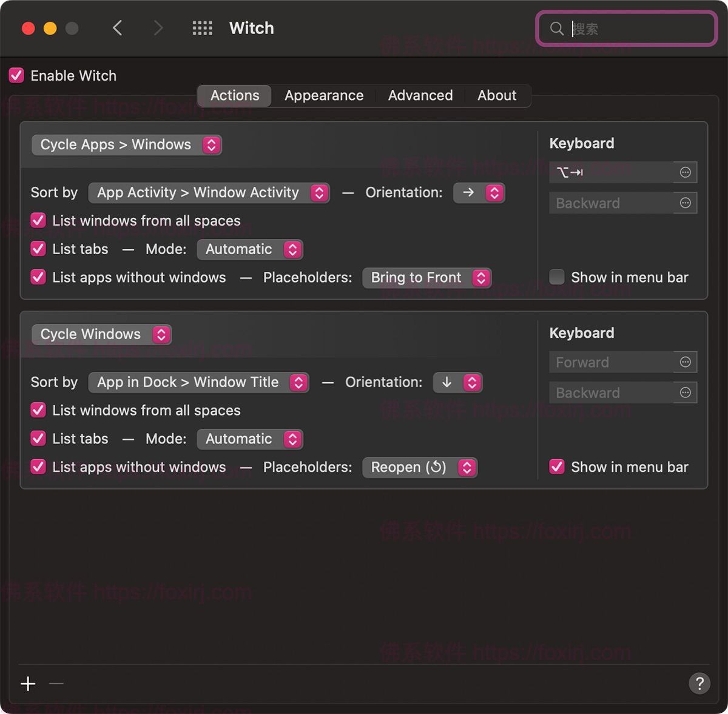Open the Reopen placeholders dropdown

419,468
